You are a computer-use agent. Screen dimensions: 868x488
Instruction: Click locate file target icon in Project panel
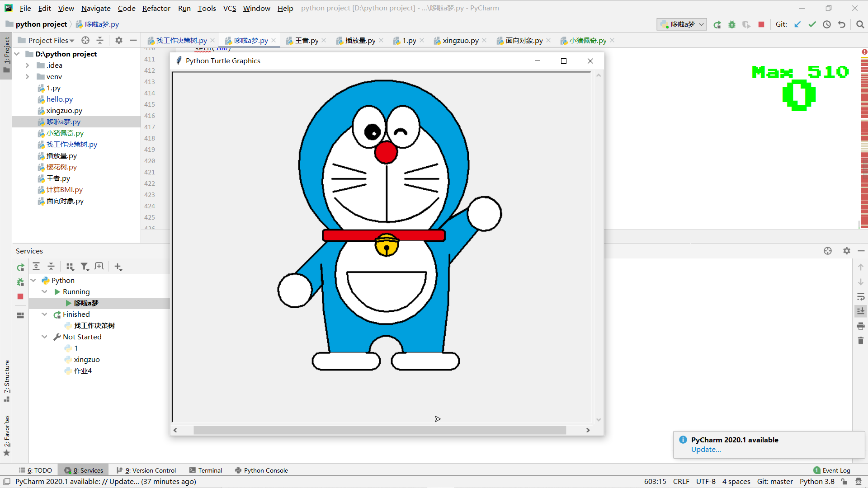point(85,40)
